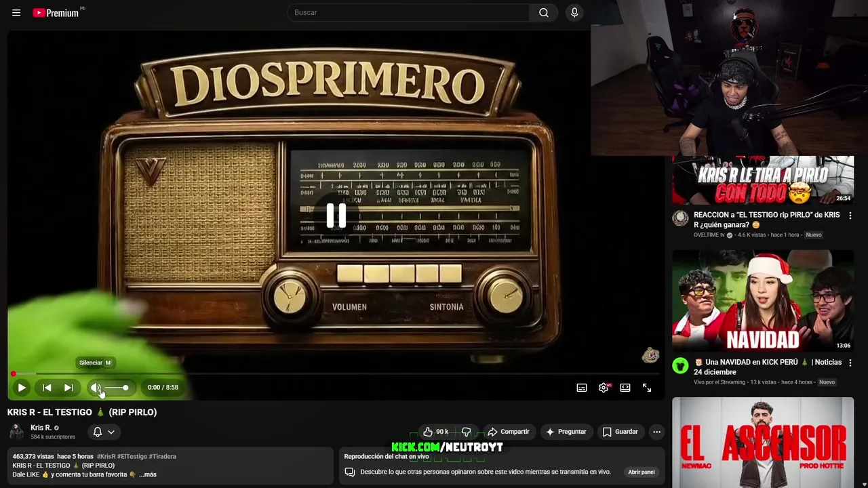This screenshot has height=488, width=868.
Task: Dislike the video
Action: [467, 432]
